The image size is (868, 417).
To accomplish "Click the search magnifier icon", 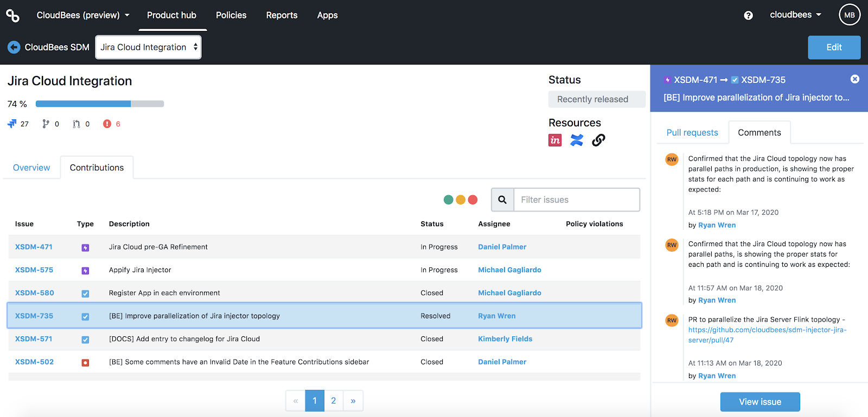I will pos(502,200).
